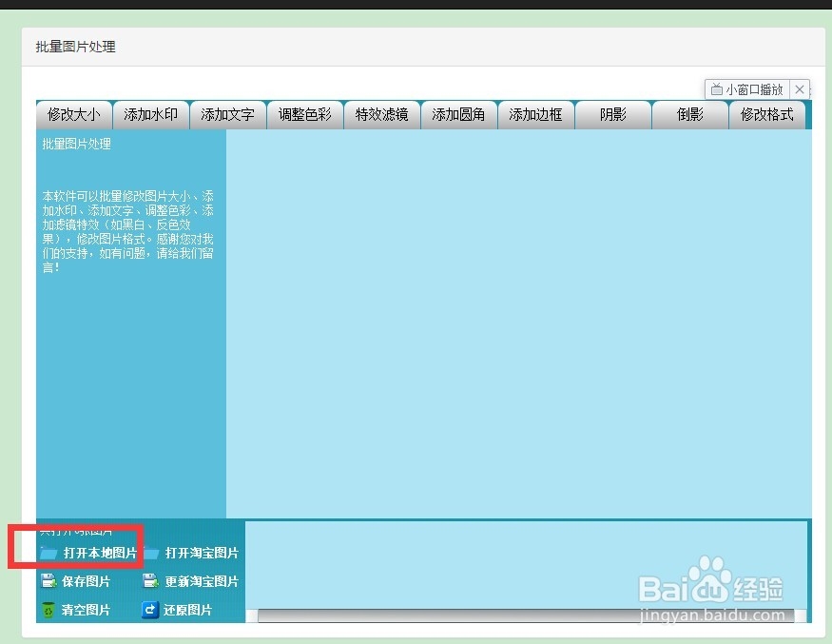
Task: Switch to the 添加圆角 tab
Action: tap(458, 115)
